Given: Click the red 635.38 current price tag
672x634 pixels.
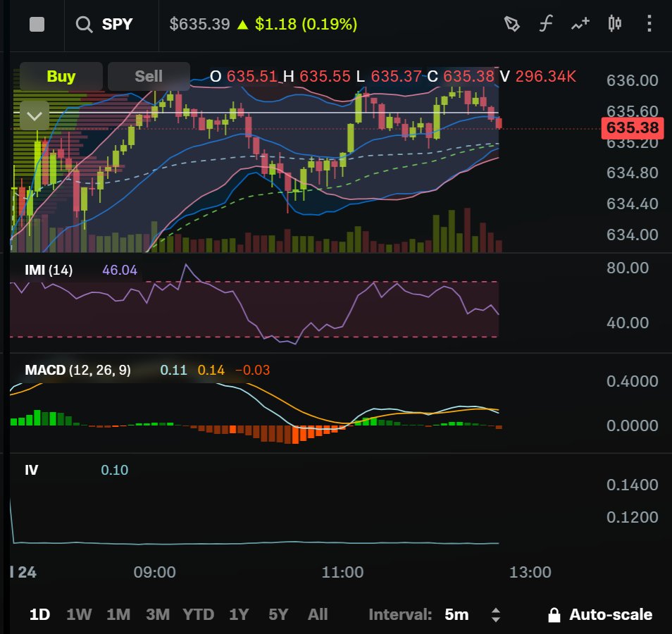Looking at the screenshot, I should coord(632,128).
